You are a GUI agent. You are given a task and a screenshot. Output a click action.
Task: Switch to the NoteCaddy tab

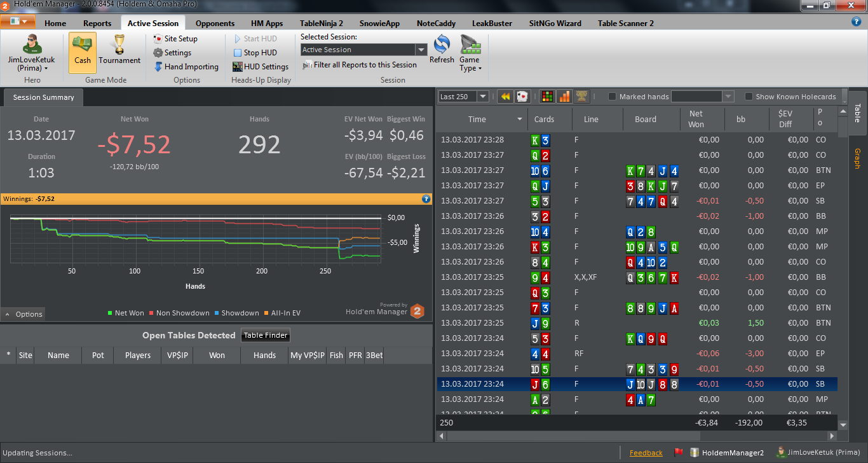436,24
